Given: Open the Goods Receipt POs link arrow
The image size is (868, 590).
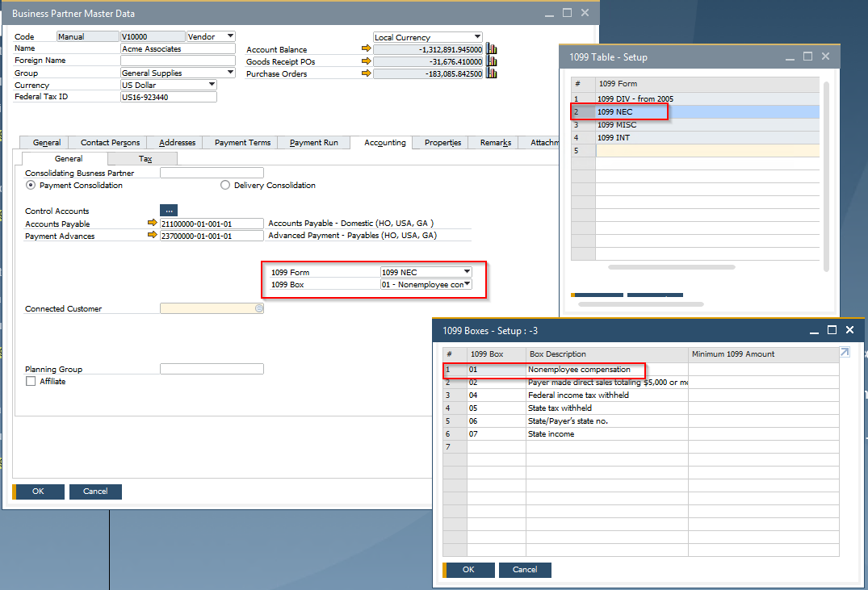Looking at the screenshot, I should 367,61.
